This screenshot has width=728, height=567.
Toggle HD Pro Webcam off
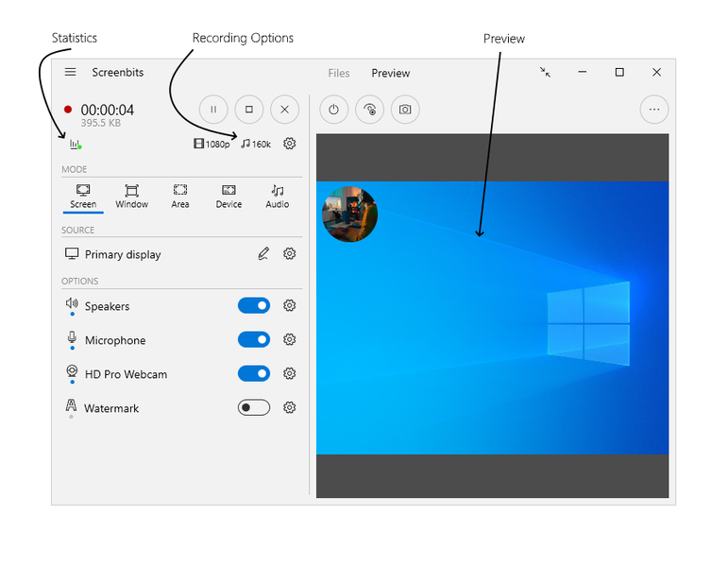click(254, 373)
